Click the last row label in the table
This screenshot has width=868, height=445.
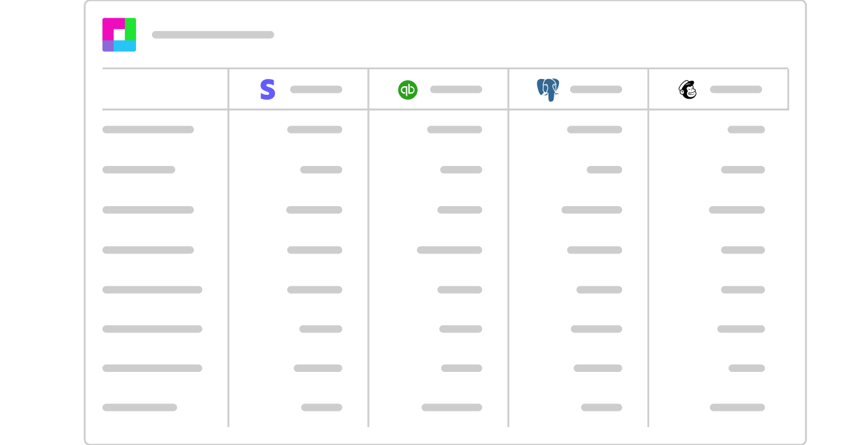point(139,407)
